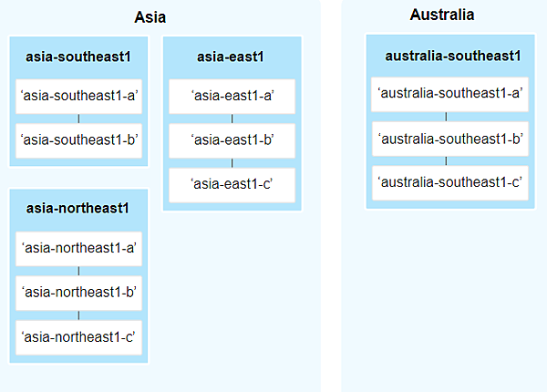Image resolution: width=547 pixels, height=392 pixels.
Task: Click the Australia continent heading
Action: click(x=442, y=15)
